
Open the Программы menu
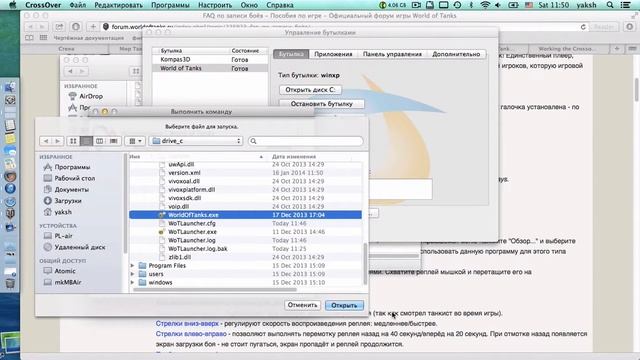tap(170, 5)
